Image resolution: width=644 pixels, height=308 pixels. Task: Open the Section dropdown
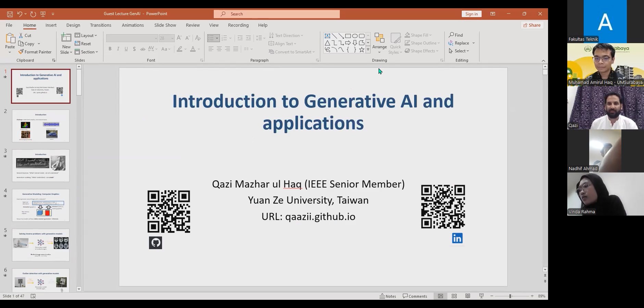click(x=86, y=52)
